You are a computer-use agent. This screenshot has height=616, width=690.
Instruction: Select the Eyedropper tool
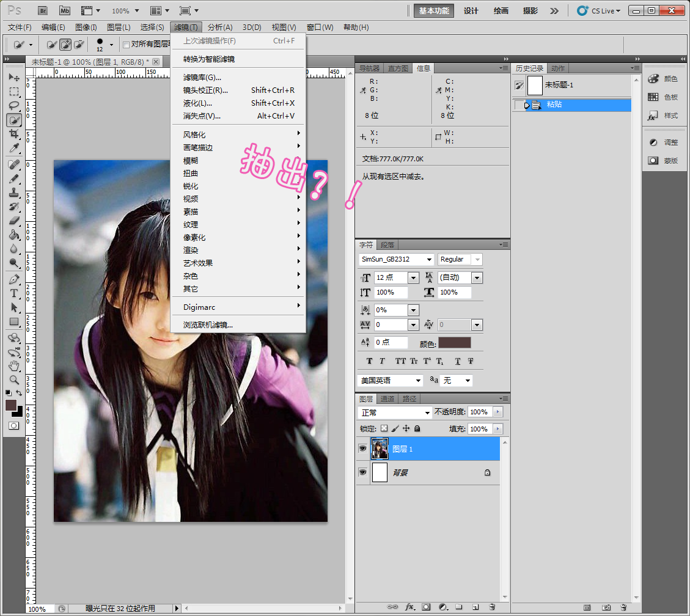tap(14, 148)
